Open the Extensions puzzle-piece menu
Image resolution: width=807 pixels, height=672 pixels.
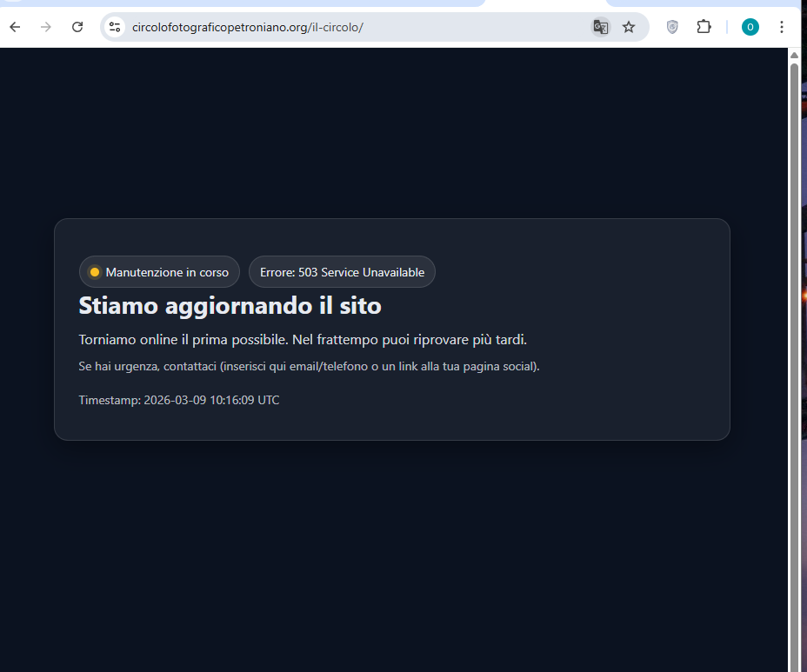tap(704, 27)
